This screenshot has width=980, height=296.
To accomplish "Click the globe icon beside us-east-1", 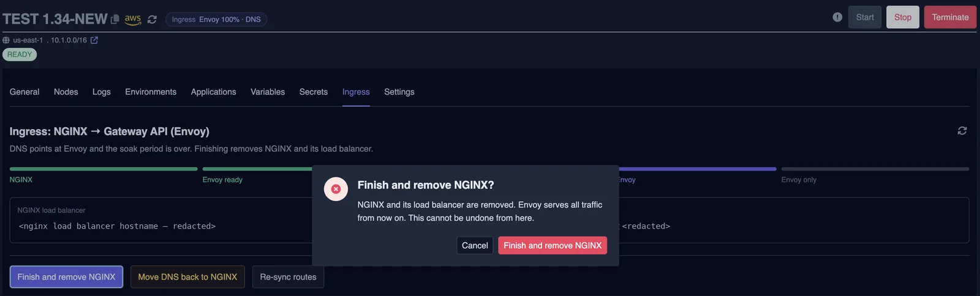I will tap(6, 40).
